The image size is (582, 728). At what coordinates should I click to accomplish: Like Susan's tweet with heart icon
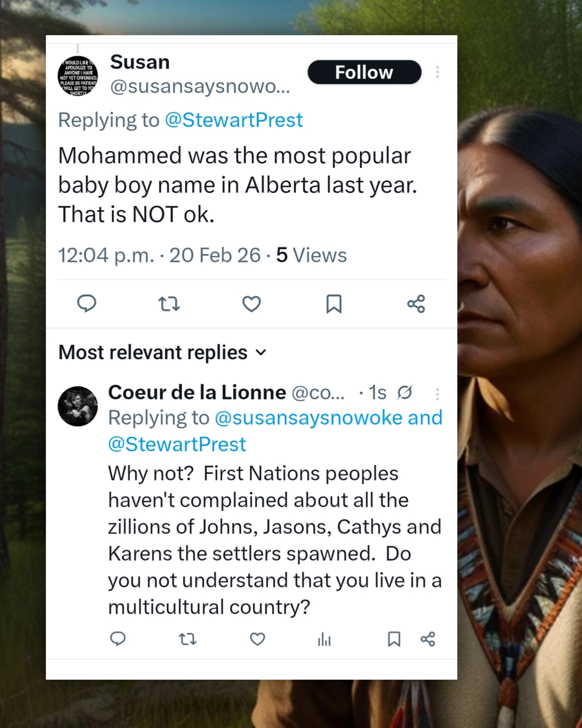[x=251, y=304]
